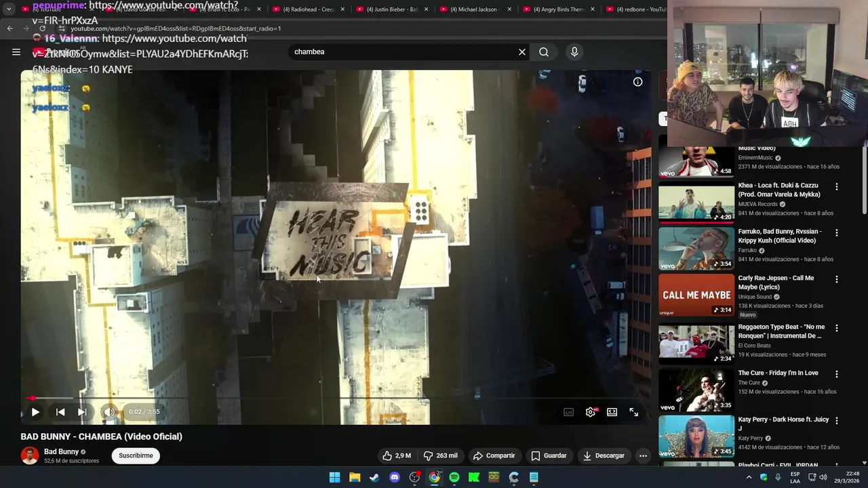Open Katy Perry Dark Horse thumbnail
The width and height of the screenshot is (868, 488).
tap(696, 436)
